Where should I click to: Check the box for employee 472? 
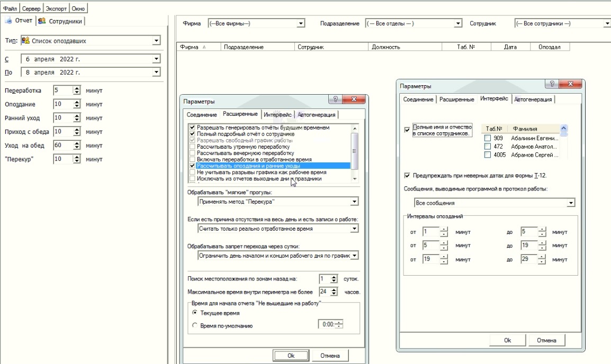click(488, 147)
